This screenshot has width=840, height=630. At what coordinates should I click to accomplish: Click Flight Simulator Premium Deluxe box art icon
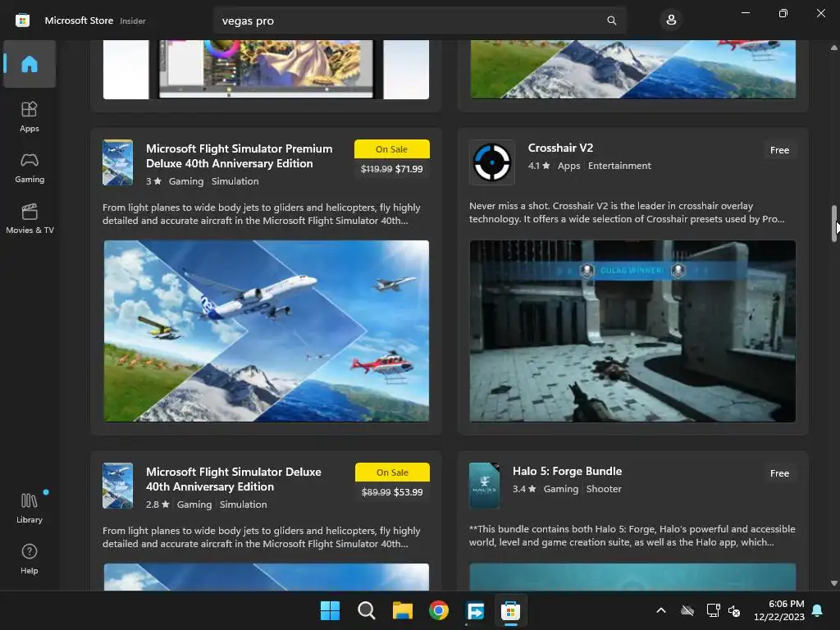118,162
